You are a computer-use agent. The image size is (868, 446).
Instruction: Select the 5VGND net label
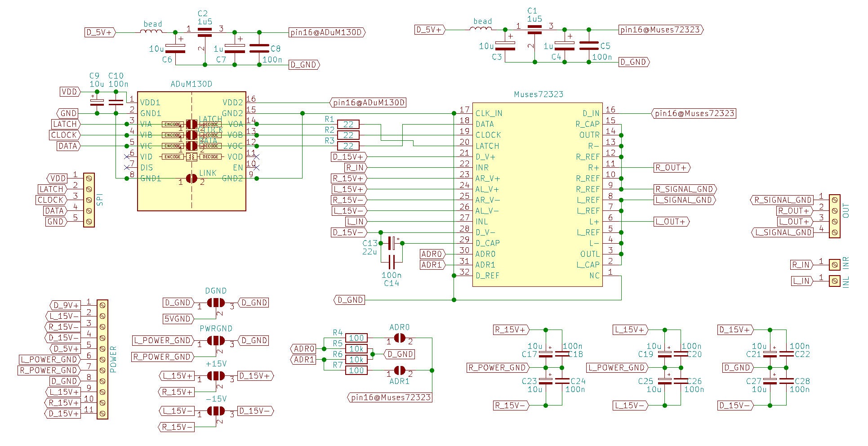click(178, 319)
